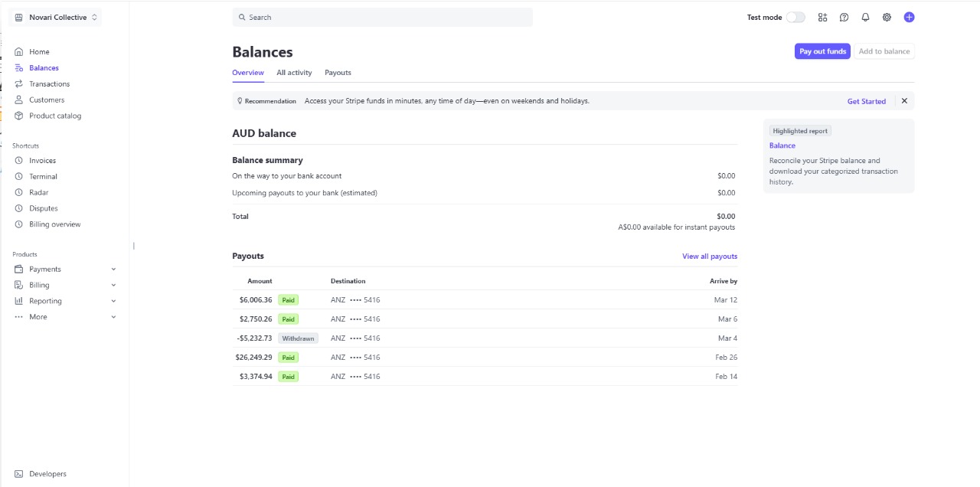Viewport: 980px width, 487px height.
Task: Open Developers at the sidebar bottom
Action: (47, 474)
